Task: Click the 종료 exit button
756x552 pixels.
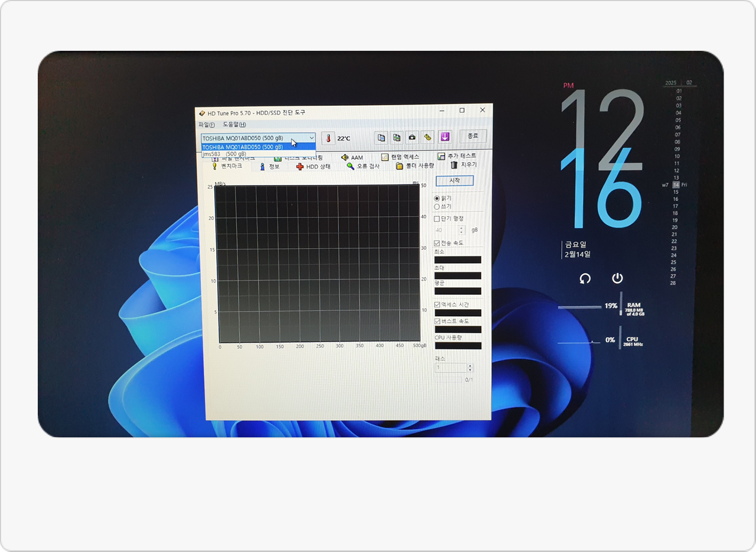Action: point(473,136)
